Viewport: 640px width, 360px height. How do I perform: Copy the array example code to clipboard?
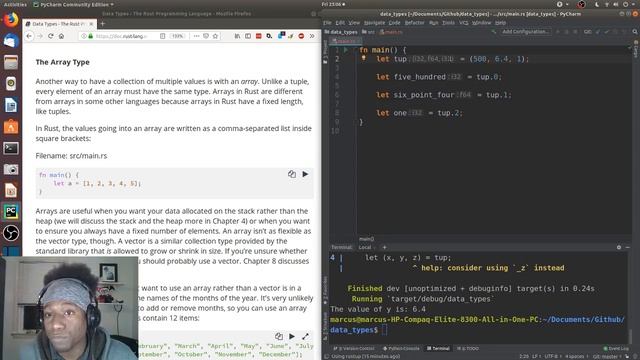[292, 174]
